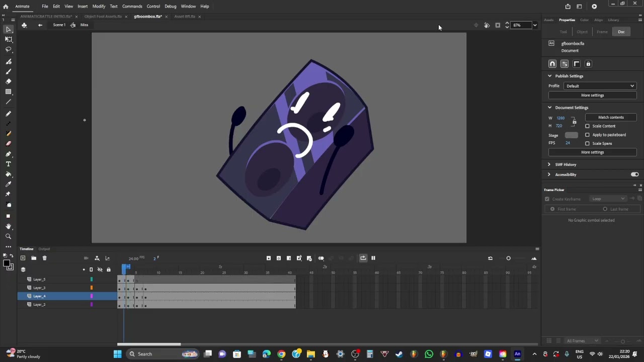Select the Pencil tool
The height and width of the screenshot is (362, 644).
point(9,114)
